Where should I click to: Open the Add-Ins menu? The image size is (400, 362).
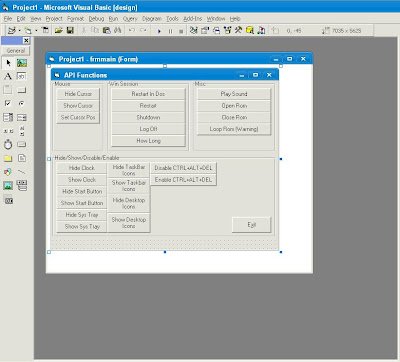coord(193,19)
